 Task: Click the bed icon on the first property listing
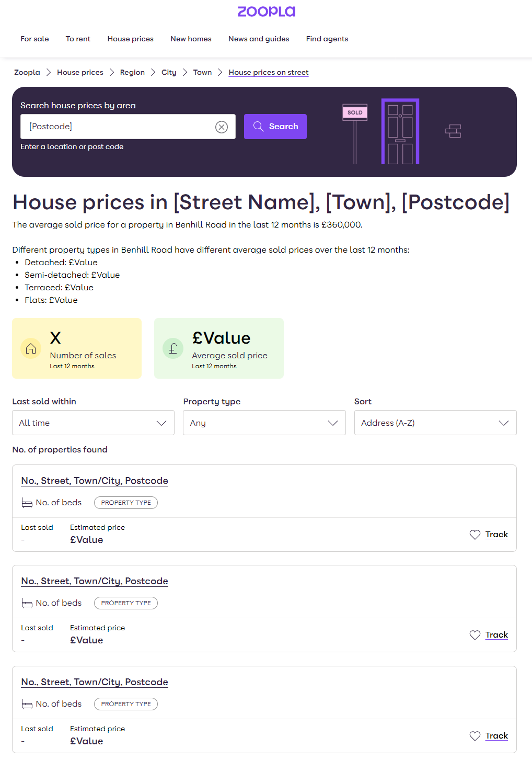27,503
